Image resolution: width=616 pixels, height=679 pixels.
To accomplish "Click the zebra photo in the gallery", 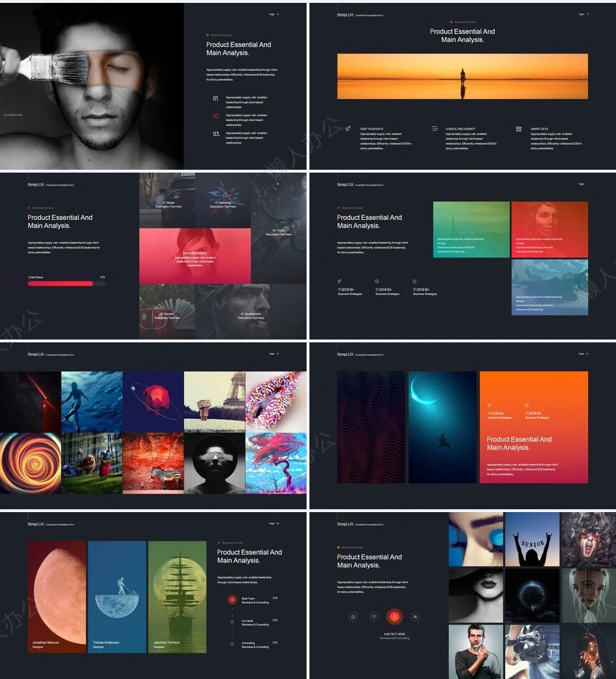I will click(153, 463).
